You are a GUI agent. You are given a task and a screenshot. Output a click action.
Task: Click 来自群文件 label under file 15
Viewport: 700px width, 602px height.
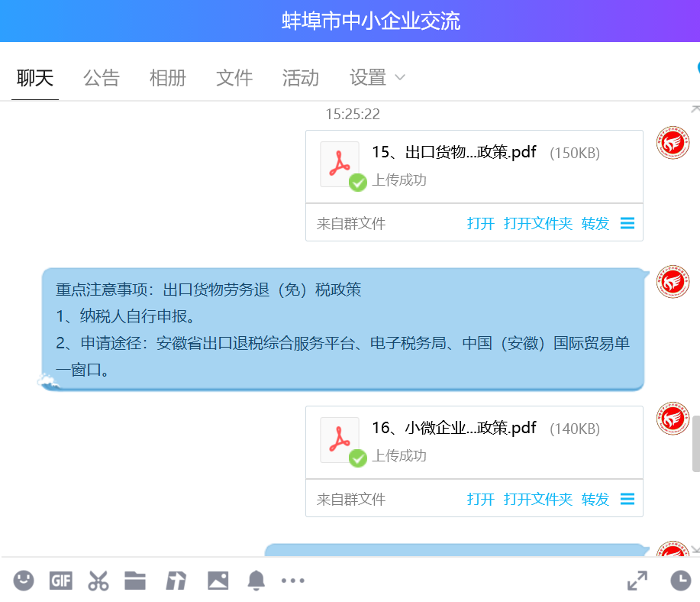[351, 223]
